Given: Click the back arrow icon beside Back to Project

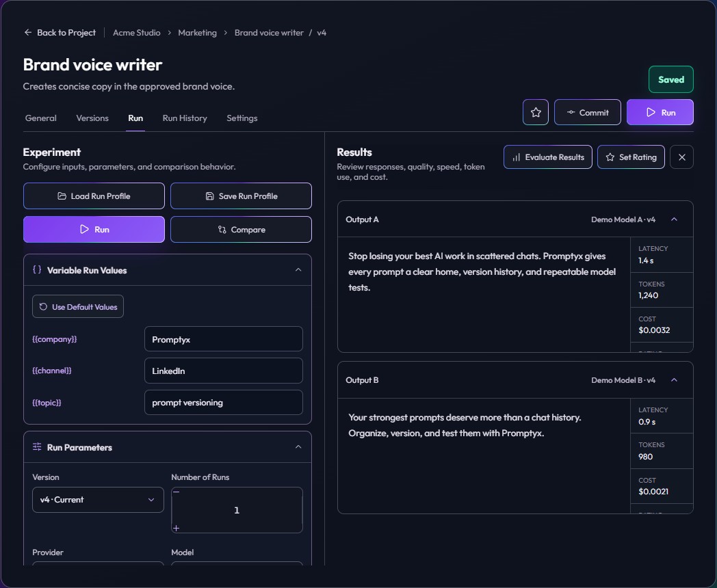Looking at the screenshot, I should tap(28, 32).
